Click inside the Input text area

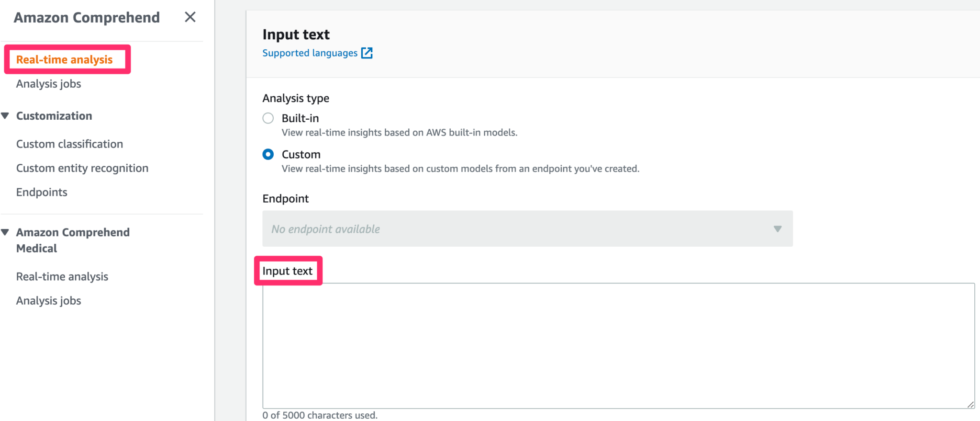click(x=617, y=345)
